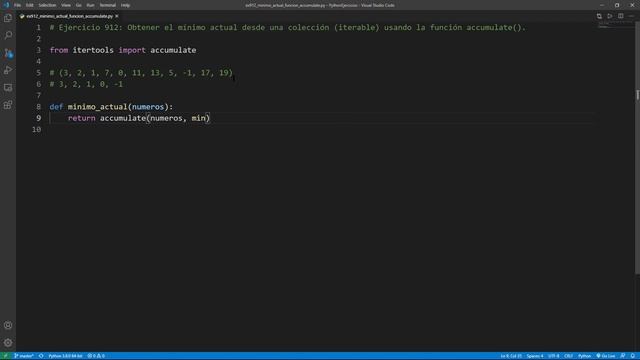This screenshot has width=640, height=360.
Task: Open the File menu
Action: pos(17,5)
